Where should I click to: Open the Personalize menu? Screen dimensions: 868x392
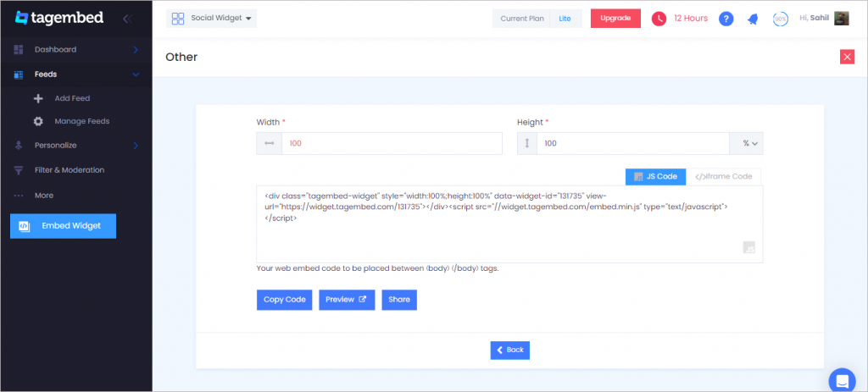(x=55, y=146)
